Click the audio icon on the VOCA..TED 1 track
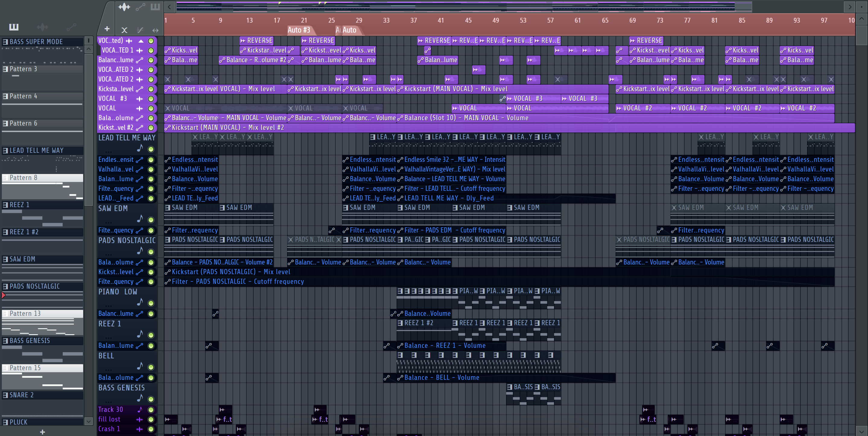868x436 pixels. pos(140,50)
